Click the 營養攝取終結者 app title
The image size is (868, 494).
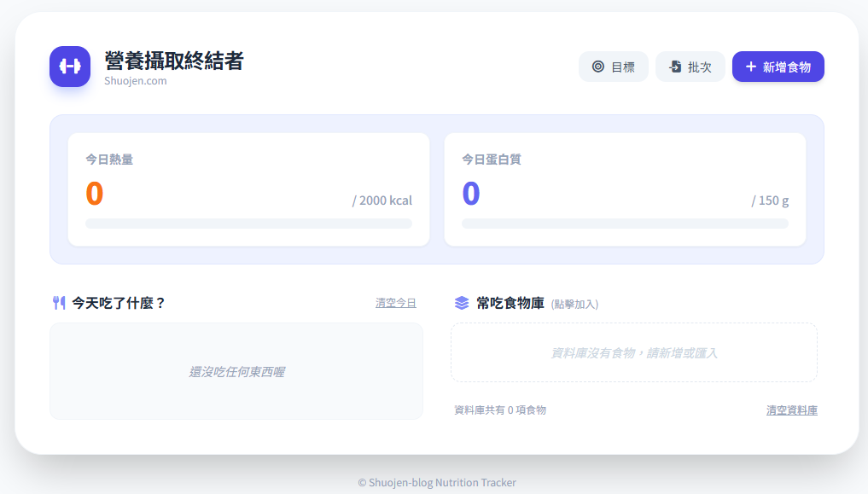pyautogui.click(x=174, y=61)
